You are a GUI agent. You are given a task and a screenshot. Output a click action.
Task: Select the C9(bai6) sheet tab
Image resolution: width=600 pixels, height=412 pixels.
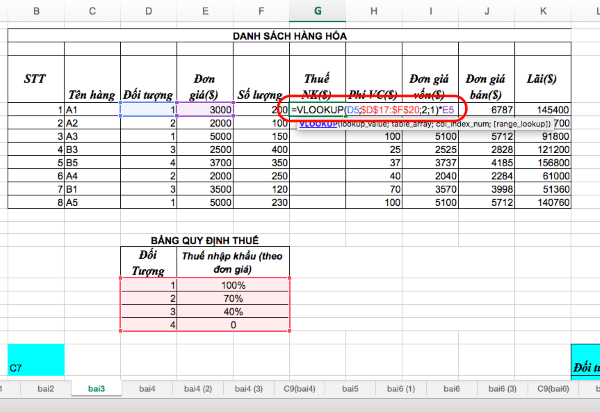[x=553, y=389]
